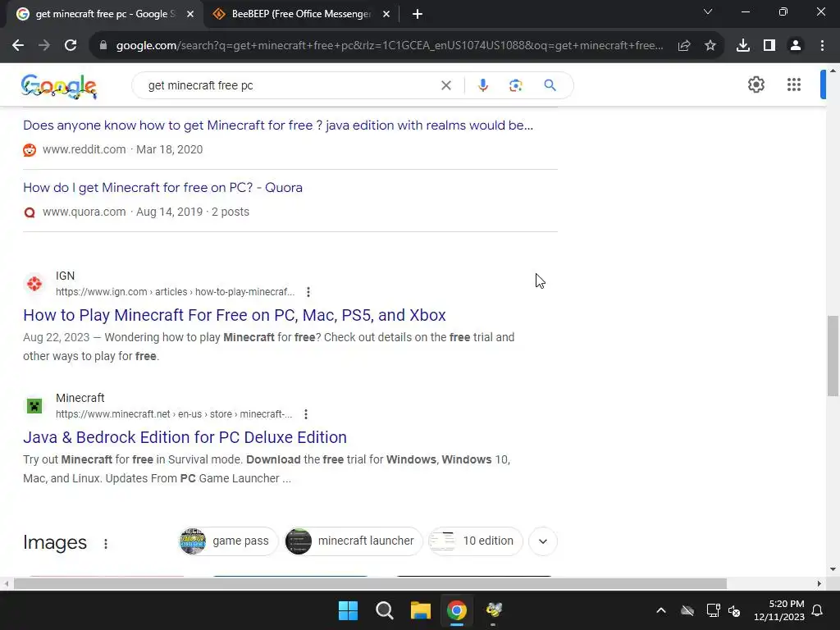Viewport: 840px width, 630px height.
Task: Click the network display tray icon
Action: coord(713,610)
